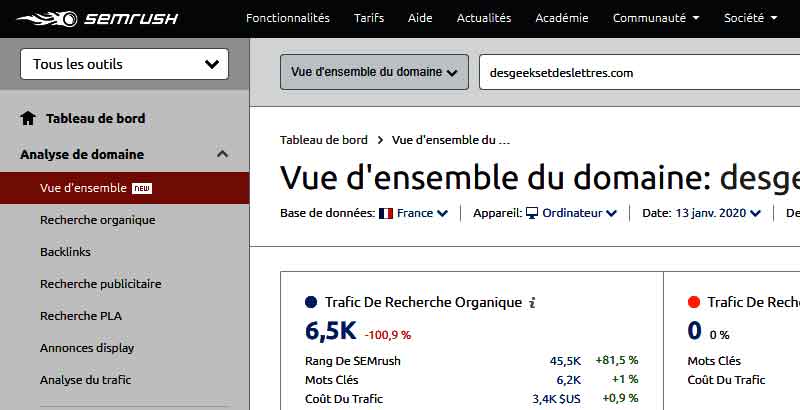The image size is (800, 410).
Task: Click the Trafic De Recherche Organique heading
Action: 423,302
